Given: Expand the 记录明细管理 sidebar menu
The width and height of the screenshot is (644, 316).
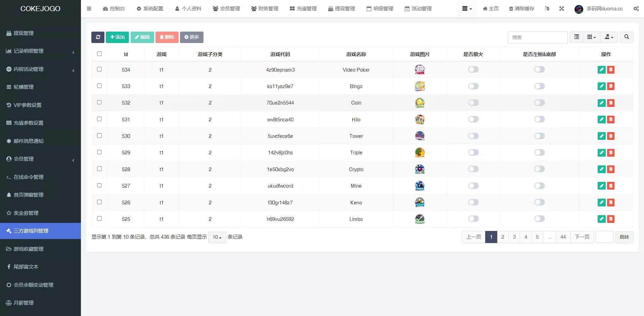Looking at the screenshot, I should [29, 51].
